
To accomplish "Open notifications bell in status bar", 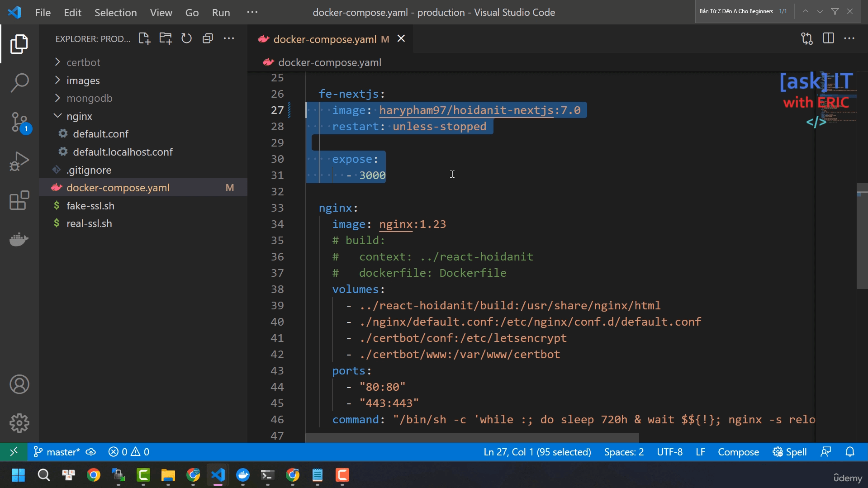I will 850,452.
